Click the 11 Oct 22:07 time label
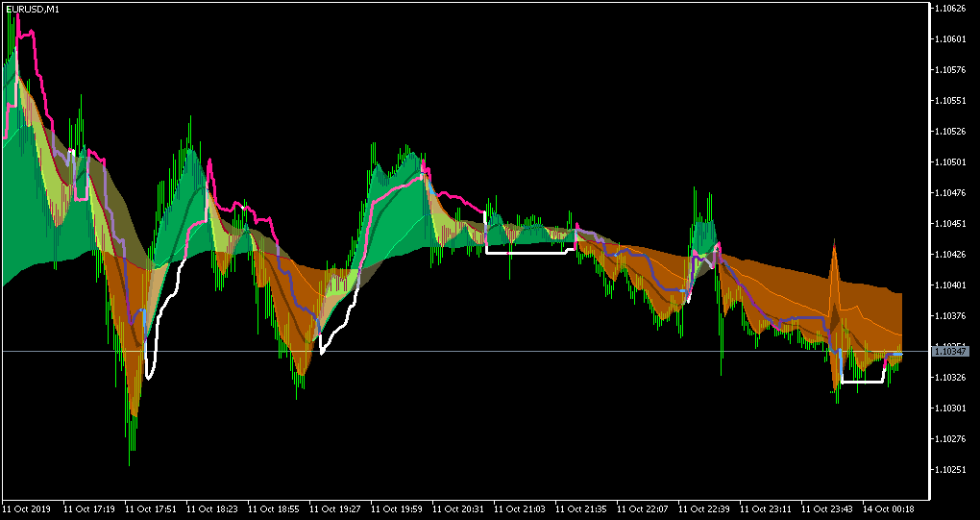The image size is (980, 520). (643, 508)
